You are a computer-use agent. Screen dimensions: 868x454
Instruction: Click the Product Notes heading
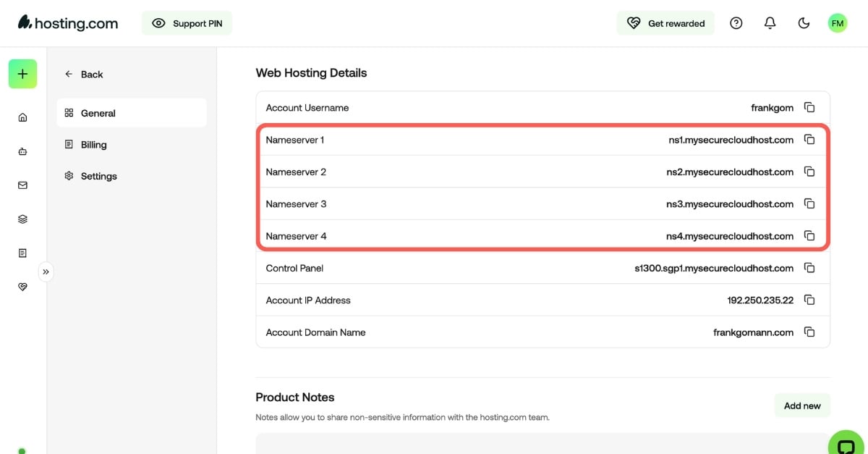coord(295,398)
